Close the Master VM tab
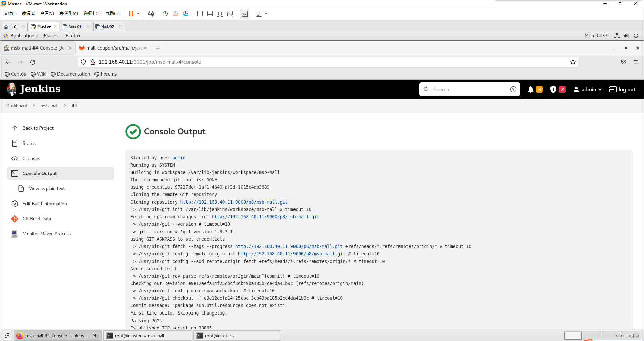644x341 pixels. tap(55, 26)
